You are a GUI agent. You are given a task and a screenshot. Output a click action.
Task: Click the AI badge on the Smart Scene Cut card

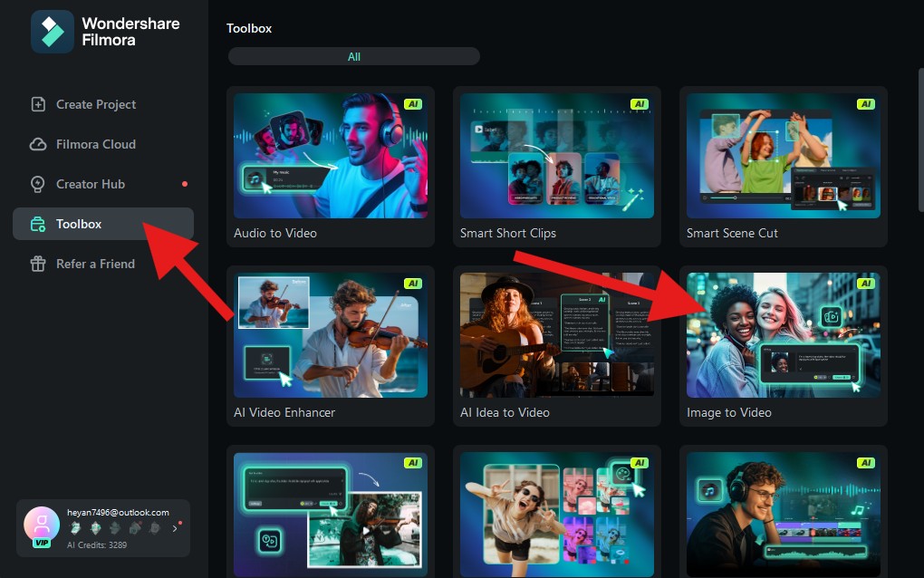point(866,104)
